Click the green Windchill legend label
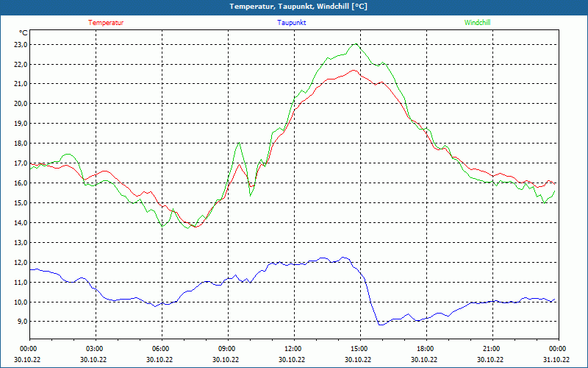Screen dimensions: 588x368 pyautogui.click(x=477, y=23)
